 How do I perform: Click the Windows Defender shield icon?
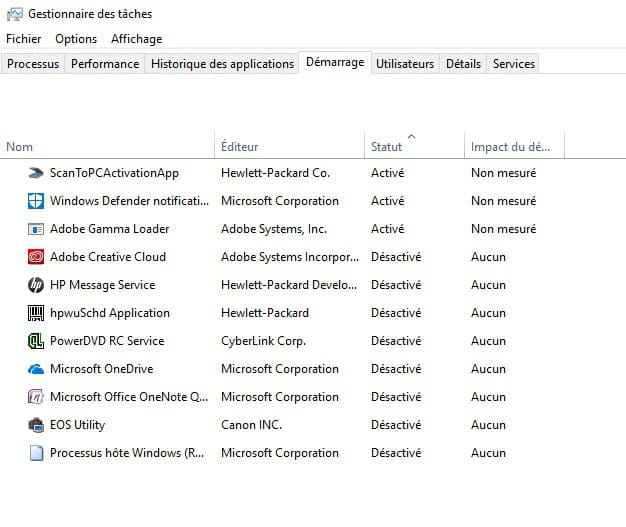pyautogui.click(x=36, y=201)
